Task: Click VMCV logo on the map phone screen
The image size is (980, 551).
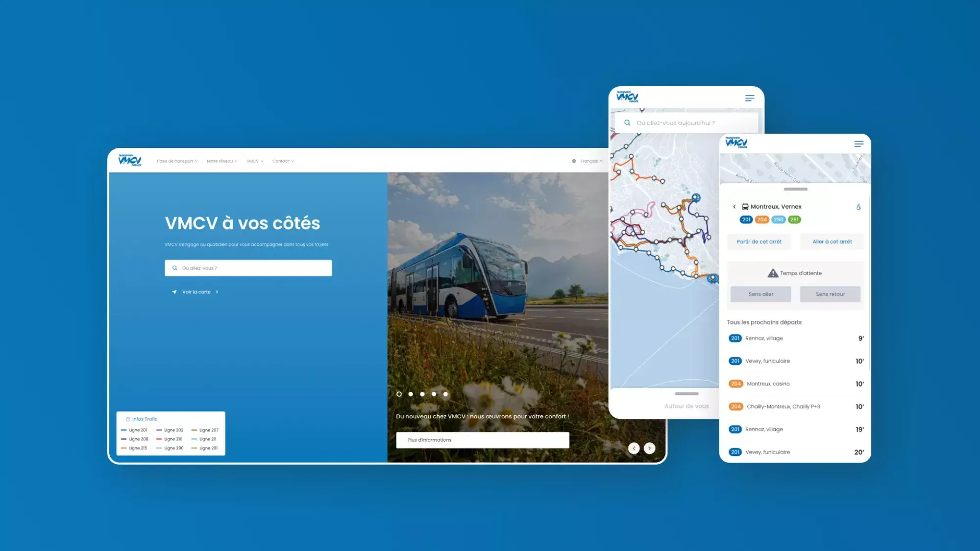Action: (x=628, y=96)
